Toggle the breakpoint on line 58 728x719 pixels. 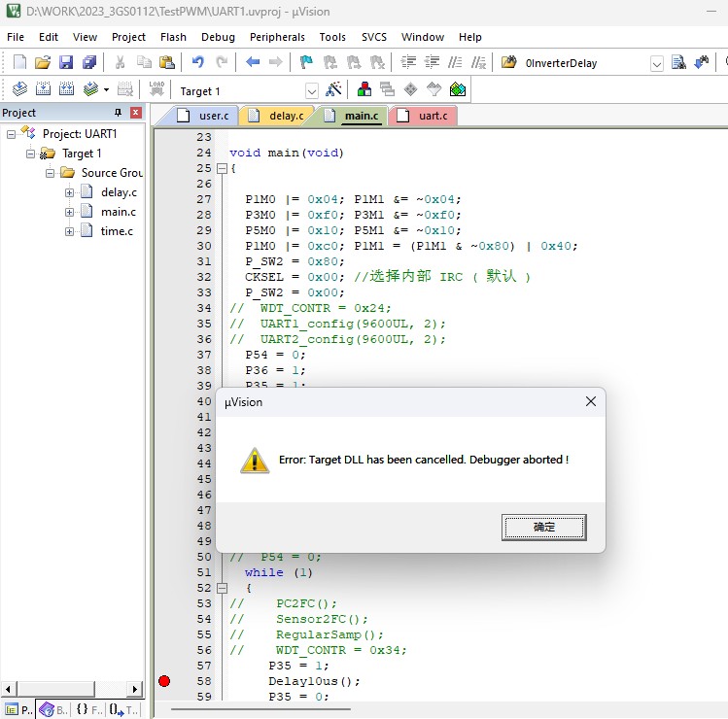point(164,681)
